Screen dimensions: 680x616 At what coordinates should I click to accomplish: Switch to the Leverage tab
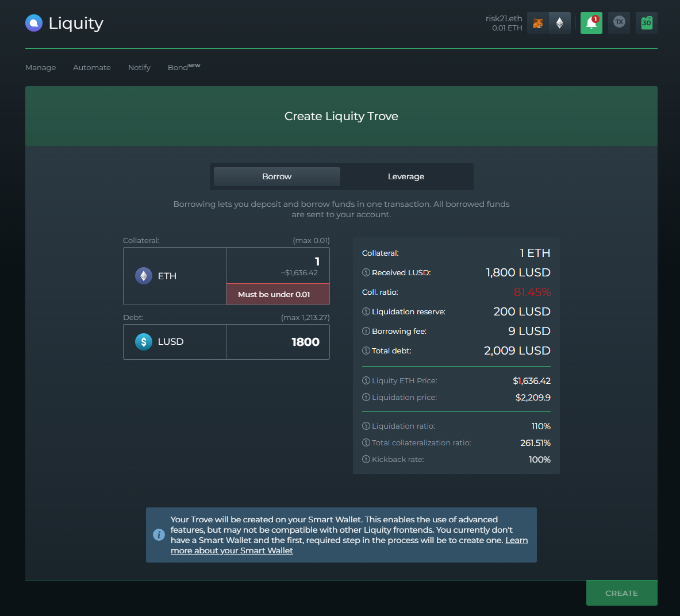[x=406, y=176]
